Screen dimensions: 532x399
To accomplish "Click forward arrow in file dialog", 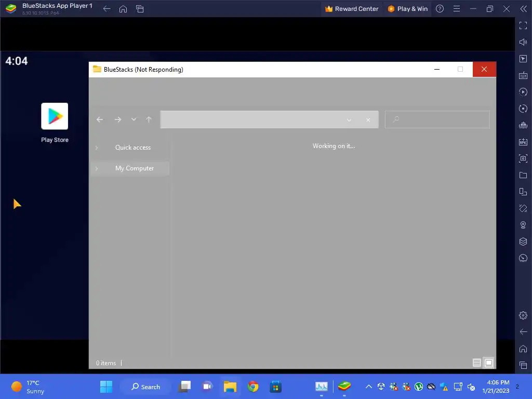I will click(x=118, y=119).
